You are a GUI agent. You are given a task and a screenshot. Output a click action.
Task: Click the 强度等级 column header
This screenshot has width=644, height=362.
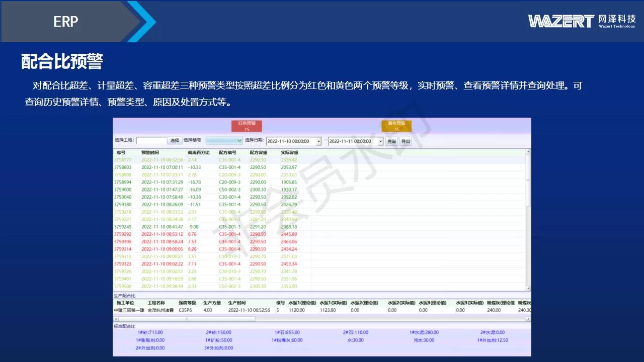pos(187,303)
